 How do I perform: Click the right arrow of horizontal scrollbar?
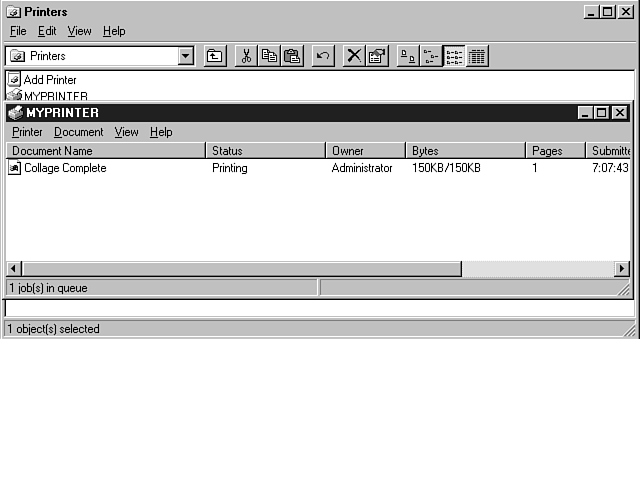click(x=622, y=269)
